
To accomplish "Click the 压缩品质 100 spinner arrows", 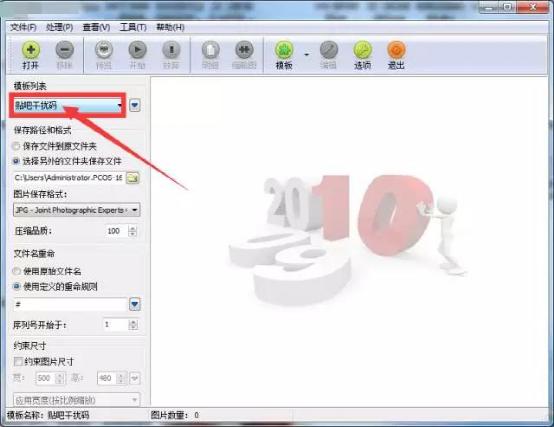I will [x=133, y=231].
